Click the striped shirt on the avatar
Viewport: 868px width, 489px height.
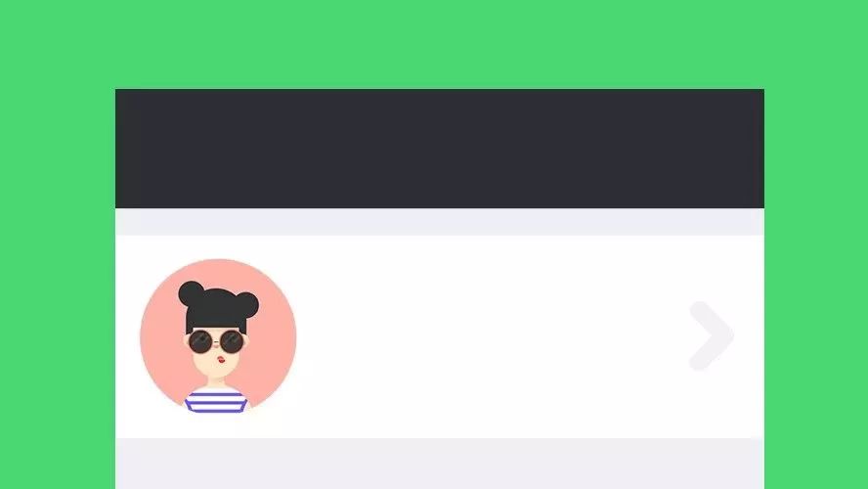click(x=216, y=402)
